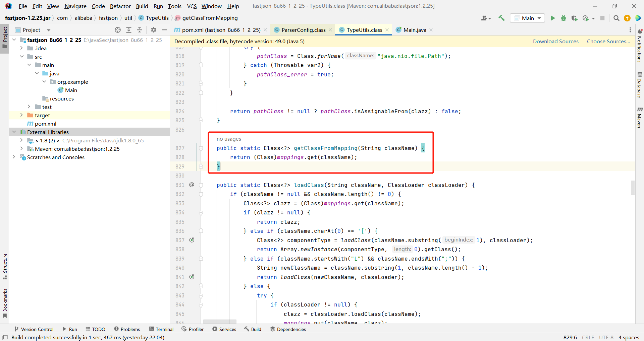
Task: Open run with profiler dropdown arrow
Action: click(x=593, y=18)
